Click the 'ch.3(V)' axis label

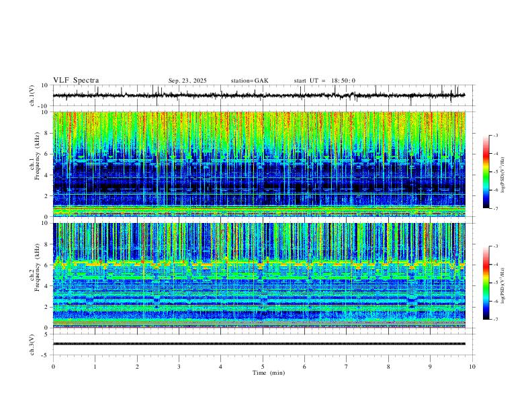pos(32,345)
